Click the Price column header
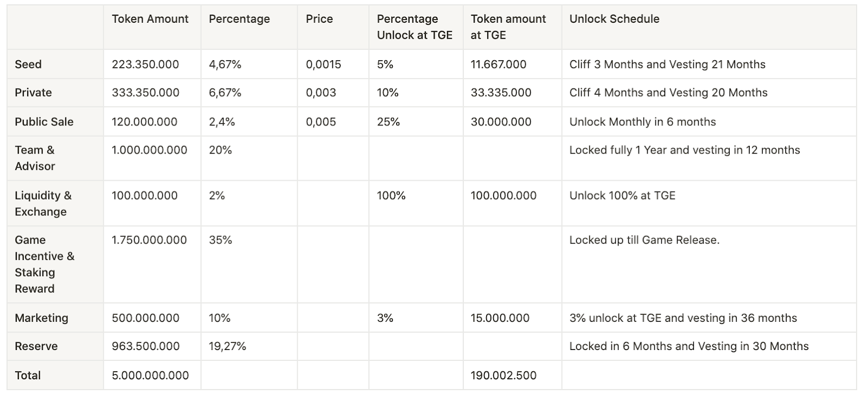Image resolution: width=868 pixels, height=401 pixels. coord(319,19)
